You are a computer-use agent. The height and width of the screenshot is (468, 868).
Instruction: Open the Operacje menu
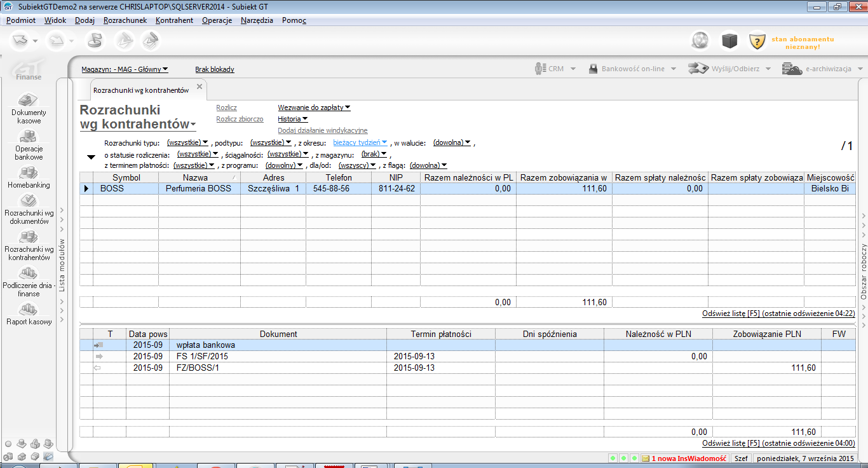(217, 20)
